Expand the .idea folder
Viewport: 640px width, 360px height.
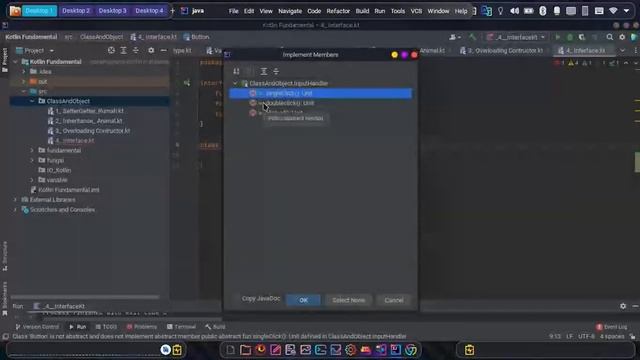24,72
